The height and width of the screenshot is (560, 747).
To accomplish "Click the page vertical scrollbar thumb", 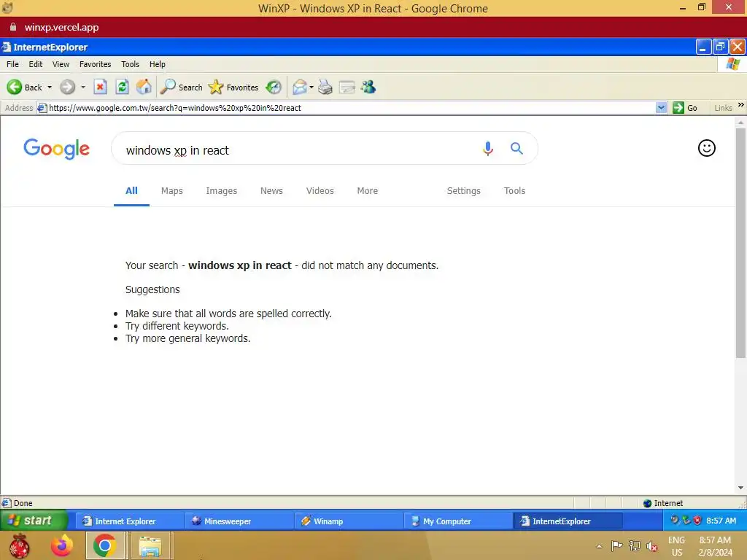I will tap(741, 242).
